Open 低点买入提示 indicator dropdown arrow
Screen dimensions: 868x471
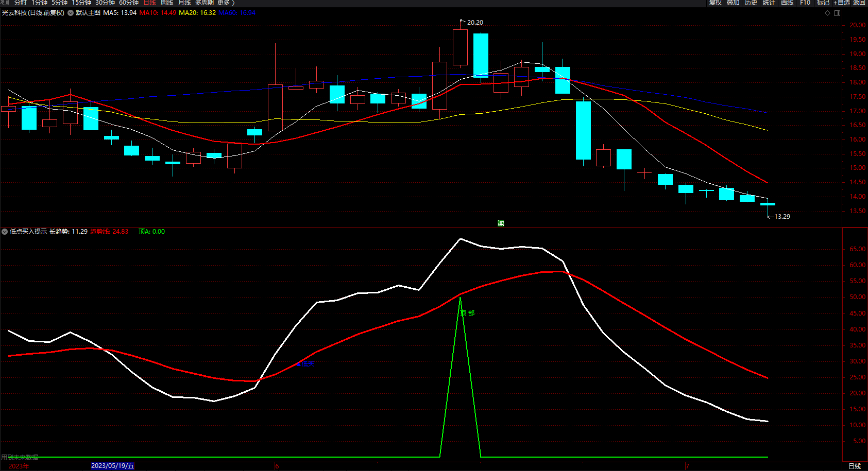pyautogui.click(x=5, y=232)
